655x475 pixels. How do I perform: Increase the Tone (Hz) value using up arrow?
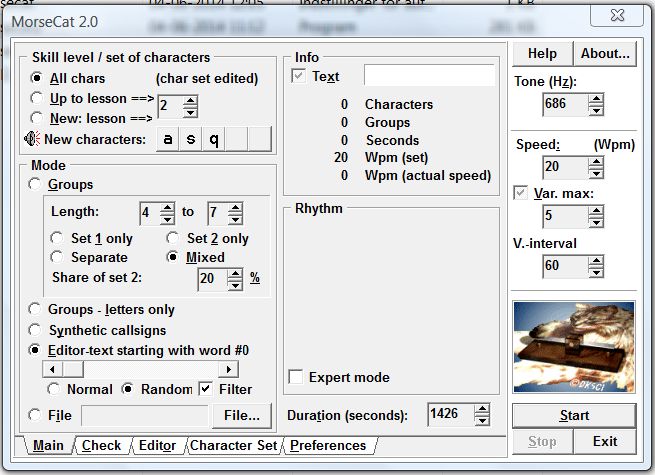point(596,98)
